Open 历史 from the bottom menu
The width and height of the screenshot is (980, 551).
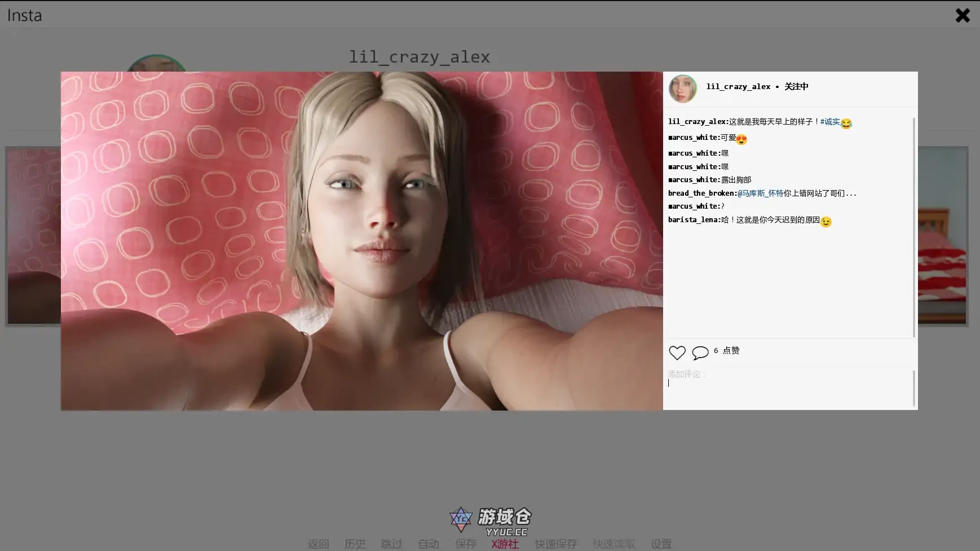click(355, 544)
